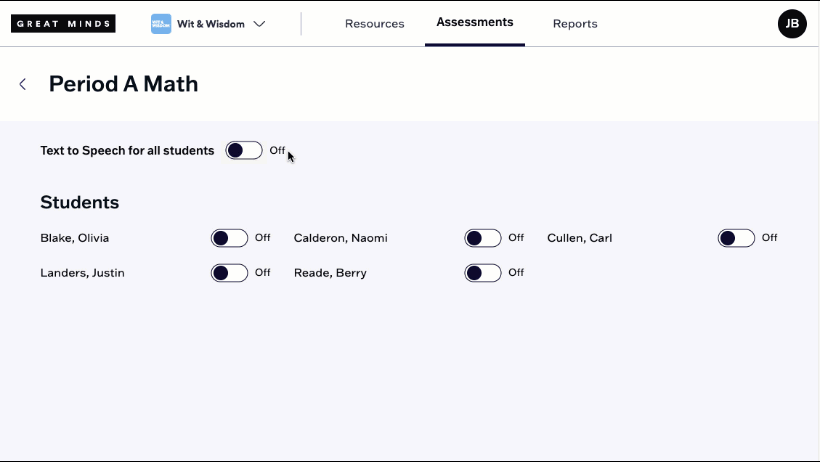Image resolution: width=820 pixels, height=462 pixels.
Task: Toggle Text to Speech for Cullen, Carl
Action: (736, 238)
